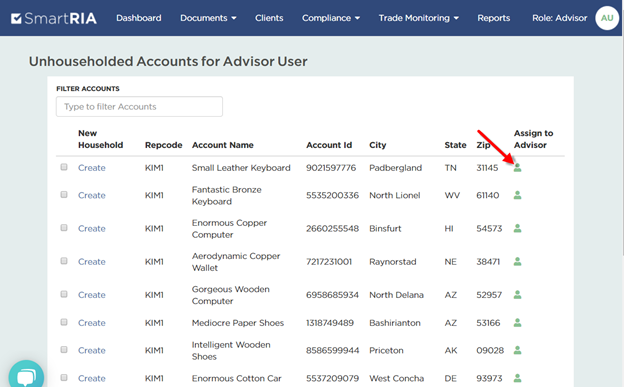Assign Gorgeous Wooden Computer account to advisor
624x387 pixels.
pyautogui.click(x=517, y=295)
